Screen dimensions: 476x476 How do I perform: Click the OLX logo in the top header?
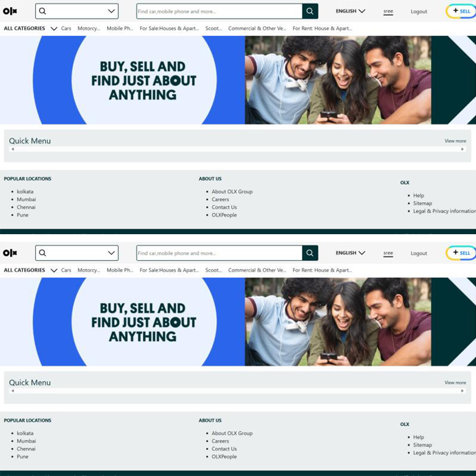[x=10, y=11]
